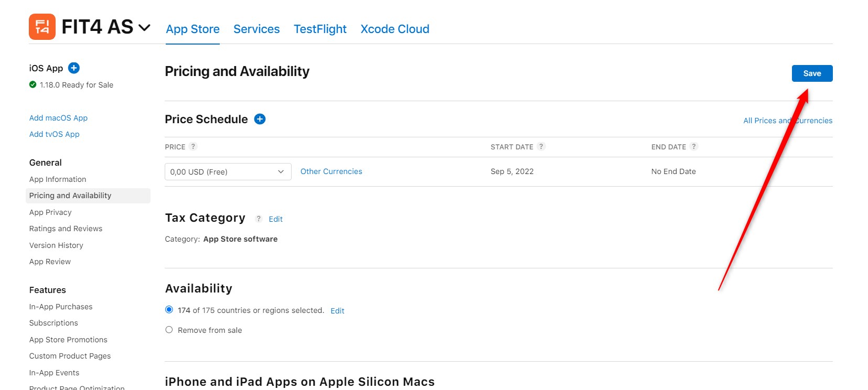Image resolution: width=868 pixels, height=390 pixels.
Task: Click the Tax Category help question icon
Action: [259, 219]
